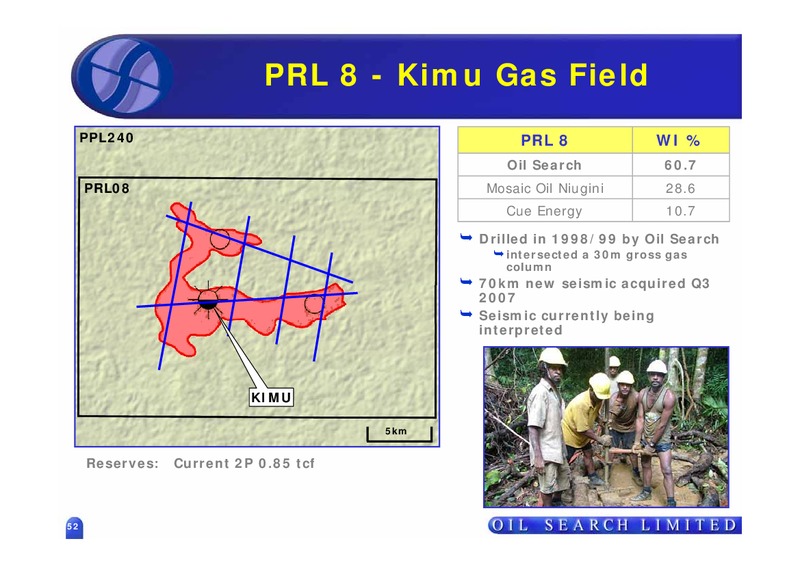Click the 'PRL08' map label
The height and width of the screenshot is (565, 800).
point(107,188)
